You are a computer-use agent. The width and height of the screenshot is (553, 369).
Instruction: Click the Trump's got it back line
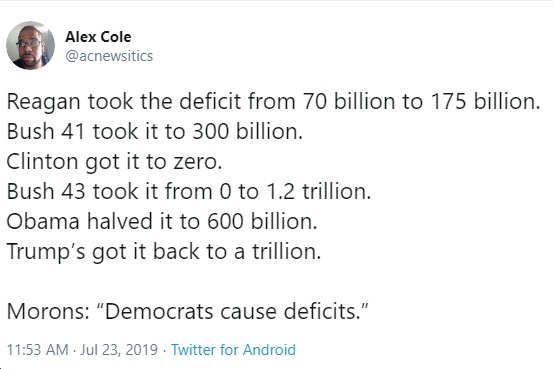[x=164, y=252]
